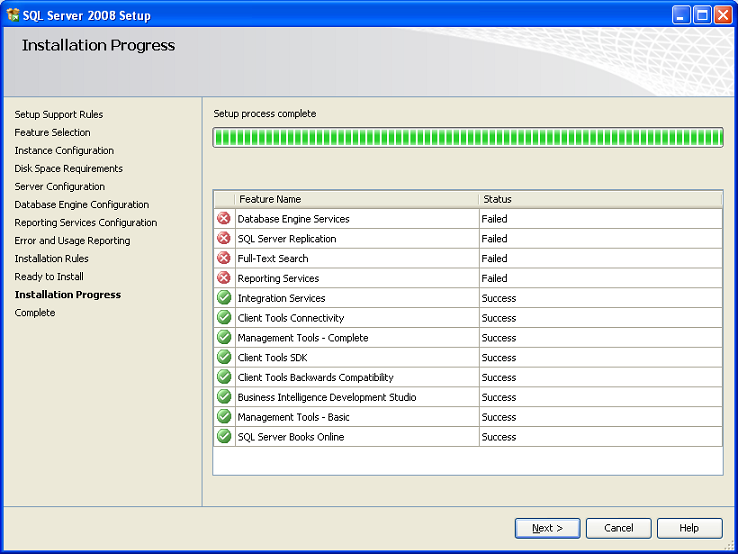This screenshot has height=554, width=738.
Task: Select the SQL Server Books Online feature name
Action: point(291,436)
